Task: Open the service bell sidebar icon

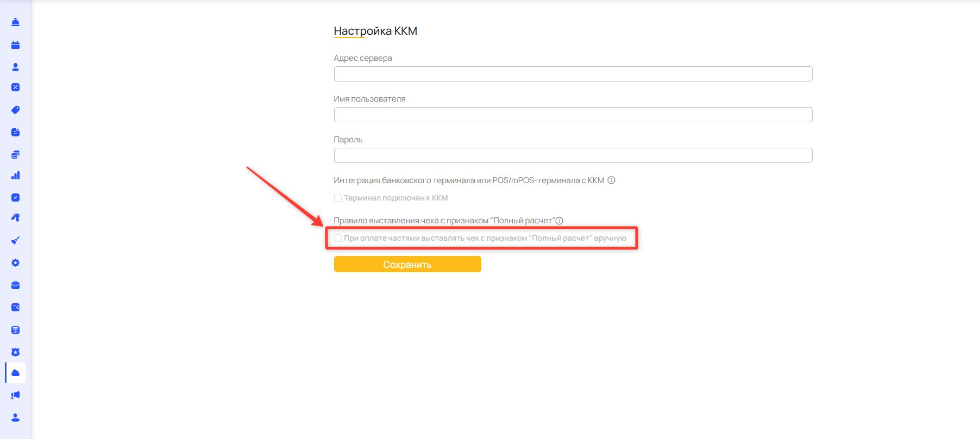Action: (15, 22)
